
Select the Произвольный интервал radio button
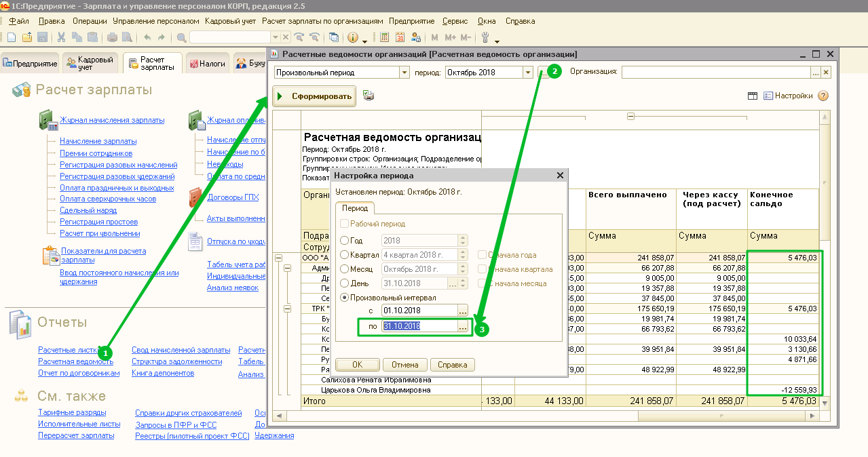pyautogui.click(x=344, y=298)
